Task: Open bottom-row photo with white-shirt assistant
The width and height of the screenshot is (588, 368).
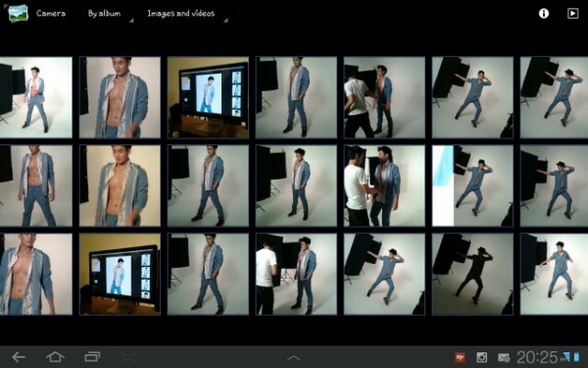Action: tap(296, 274)
